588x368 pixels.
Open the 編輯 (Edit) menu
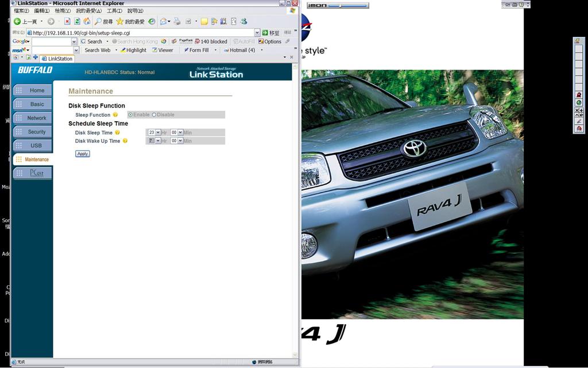pos(41,11)
